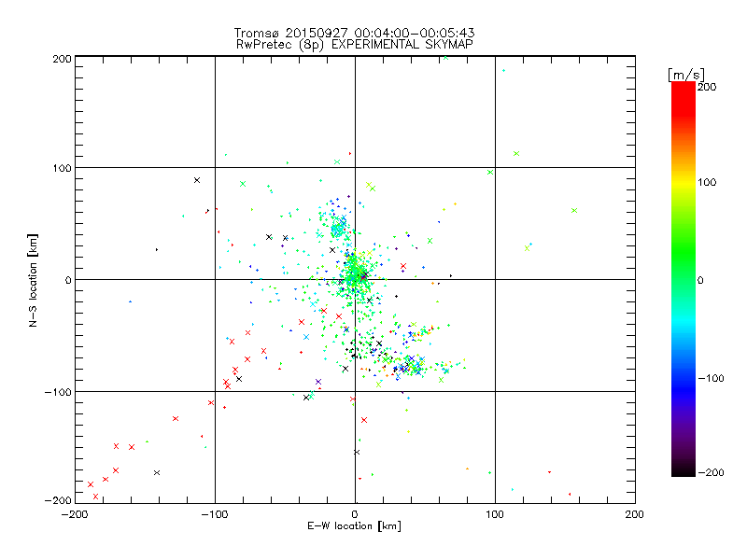Screen dimensions: 747x560
Task: Click the E-W axis tick label '0'
Action: pos(355,514)
